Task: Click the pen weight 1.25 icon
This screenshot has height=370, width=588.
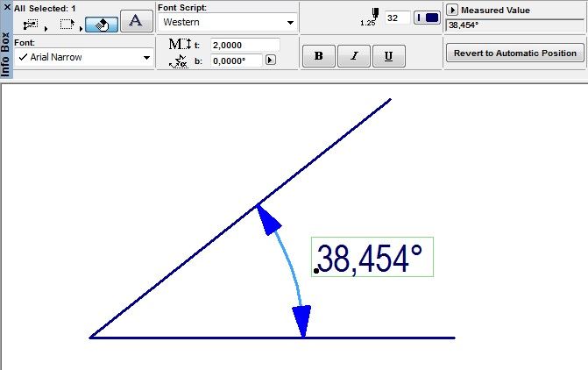Action: 369,18
